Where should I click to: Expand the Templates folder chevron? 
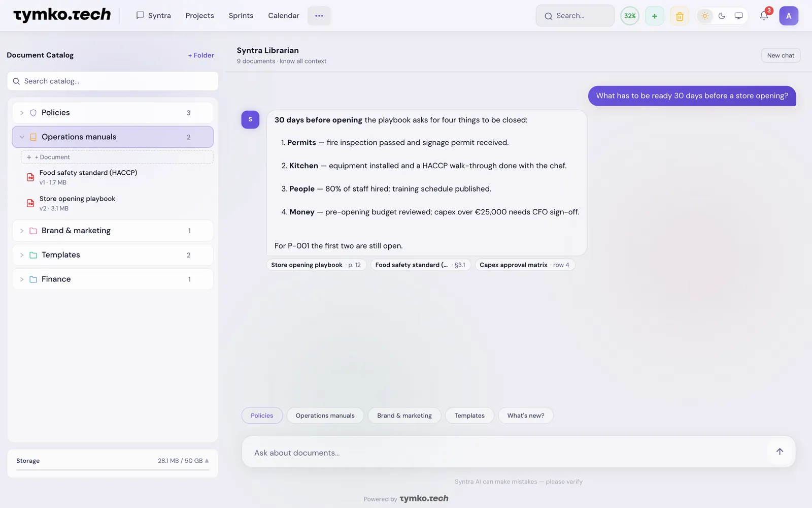(22, 255)
